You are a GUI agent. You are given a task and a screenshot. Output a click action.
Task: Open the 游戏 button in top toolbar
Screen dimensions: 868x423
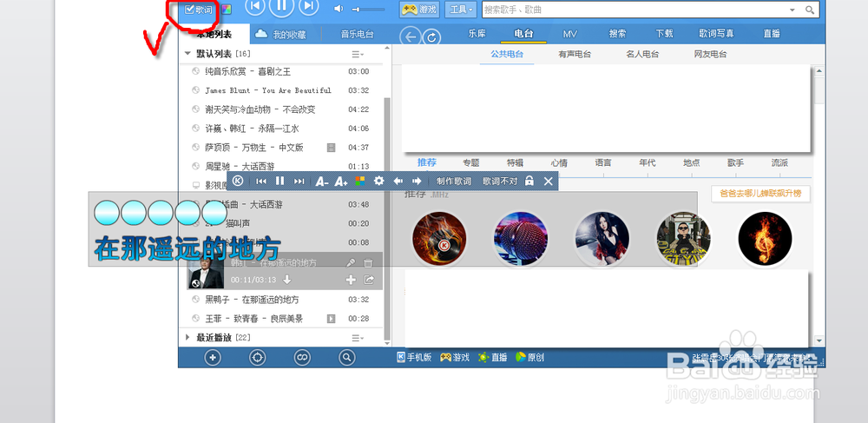419,10
